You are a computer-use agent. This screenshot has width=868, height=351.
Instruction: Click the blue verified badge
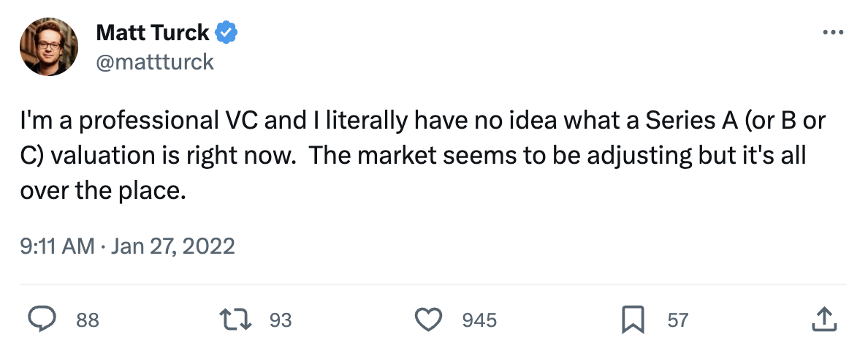(226, 33)
